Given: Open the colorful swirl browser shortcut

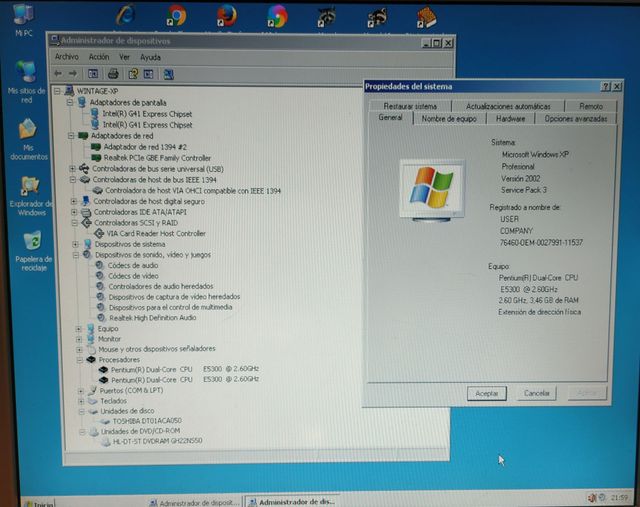Looking at the screenshot, I should coord(277,16).
